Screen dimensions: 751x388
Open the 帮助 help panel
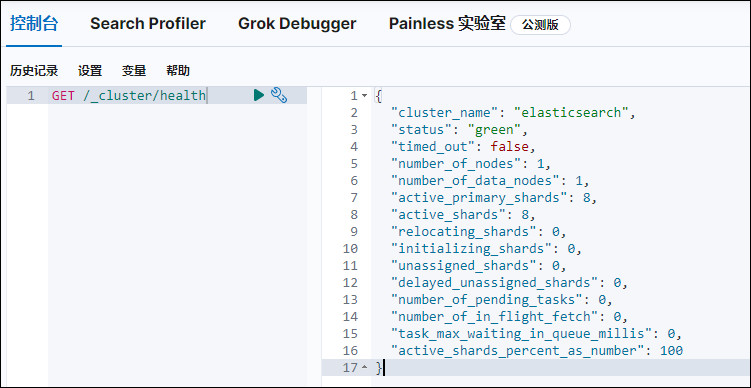178,71
